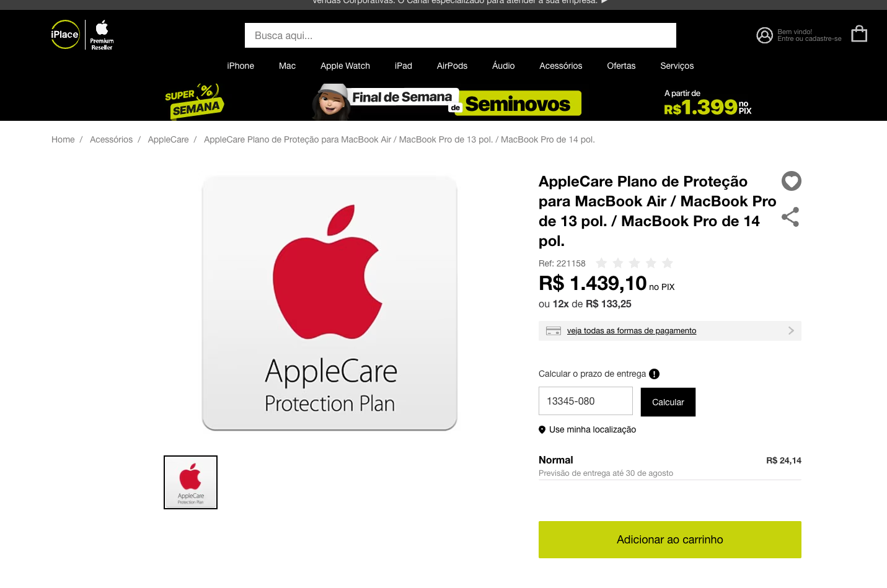Click the Calcular button
This screenshot has width=887, height=588.
[x=668, y=402]
